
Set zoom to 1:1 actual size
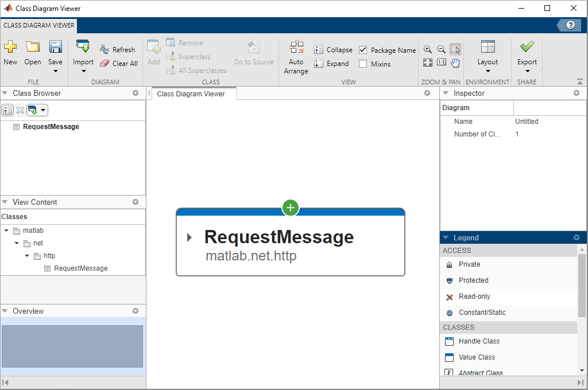point(441,62)
